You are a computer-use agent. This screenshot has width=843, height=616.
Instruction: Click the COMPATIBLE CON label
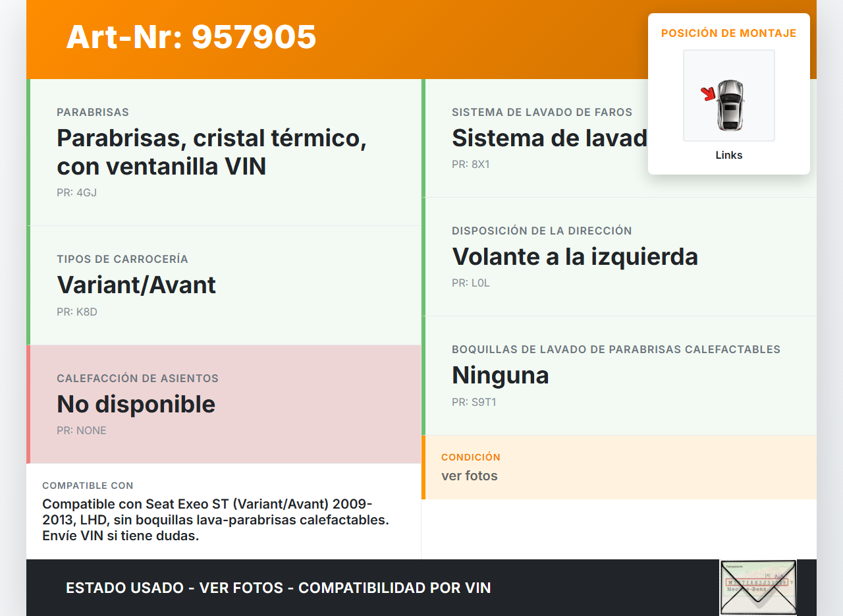(88, 486)
